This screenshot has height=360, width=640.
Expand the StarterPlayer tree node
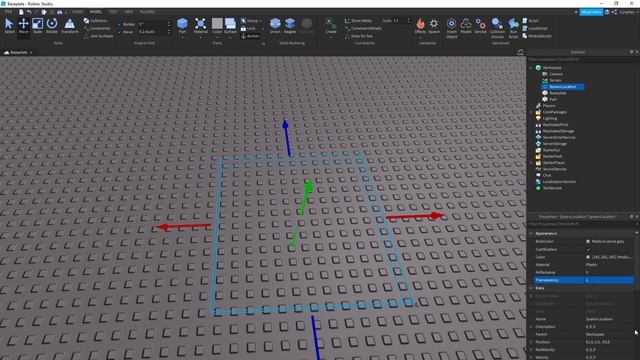point(531,162)
